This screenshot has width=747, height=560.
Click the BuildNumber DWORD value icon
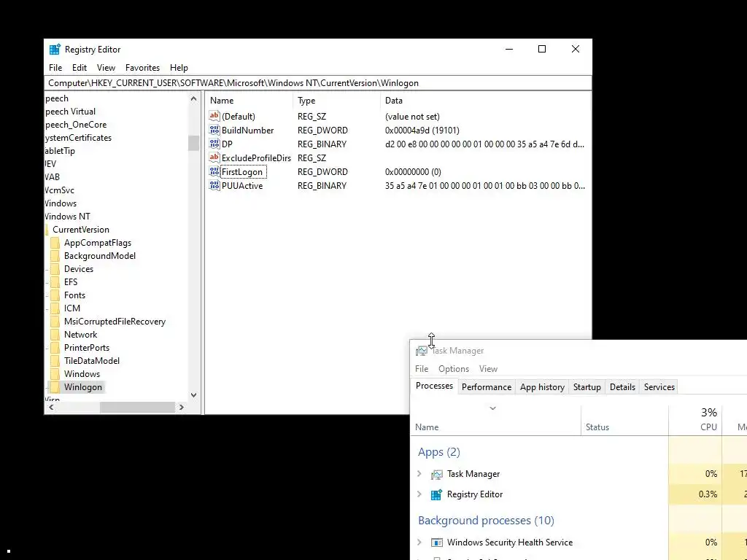(x=214, y=130)
